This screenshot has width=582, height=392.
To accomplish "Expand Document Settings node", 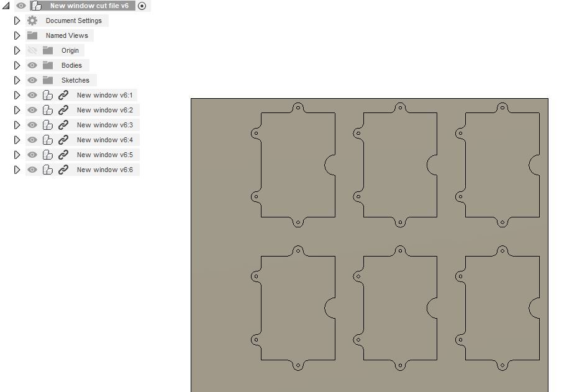I will 17,21.
